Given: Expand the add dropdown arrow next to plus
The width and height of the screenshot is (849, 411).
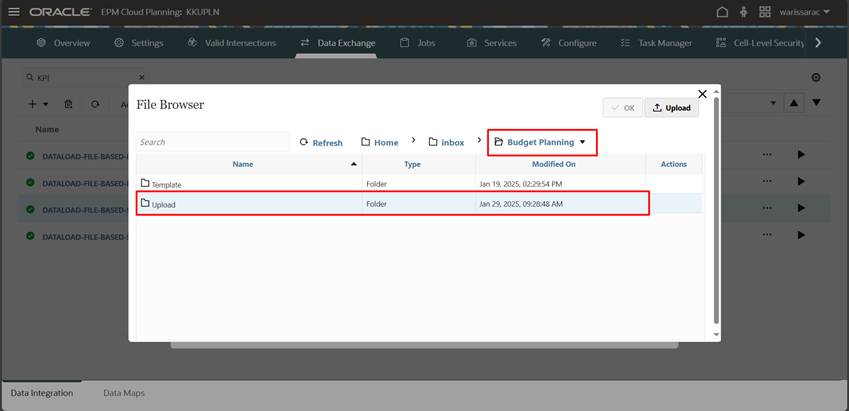Looking at the screenshot, I should click(46, 104).
